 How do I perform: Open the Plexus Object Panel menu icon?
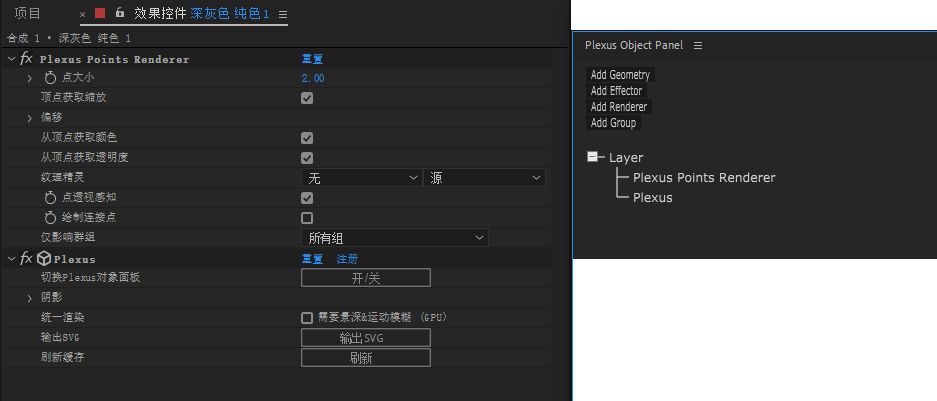point(697,45)
